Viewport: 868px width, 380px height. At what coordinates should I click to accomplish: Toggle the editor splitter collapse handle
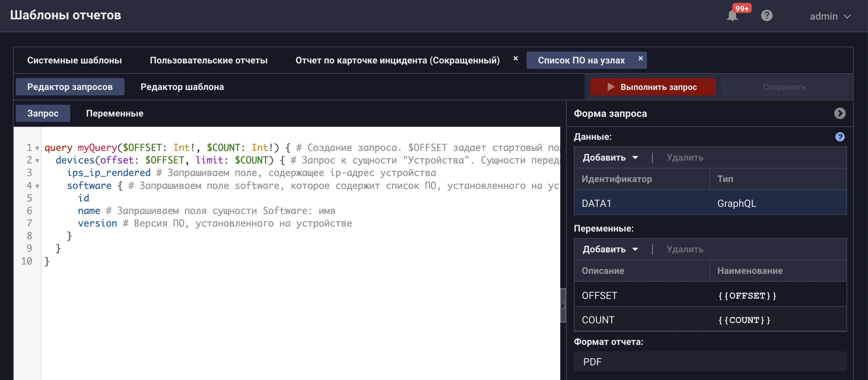click(563, 305)
